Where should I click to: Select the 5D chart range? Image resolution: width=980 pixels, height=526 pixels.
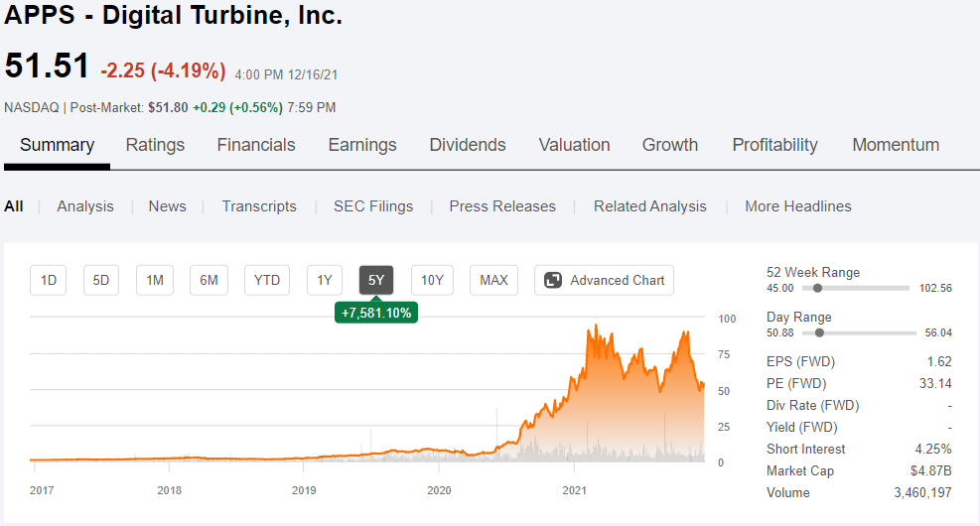coord(101,280)
